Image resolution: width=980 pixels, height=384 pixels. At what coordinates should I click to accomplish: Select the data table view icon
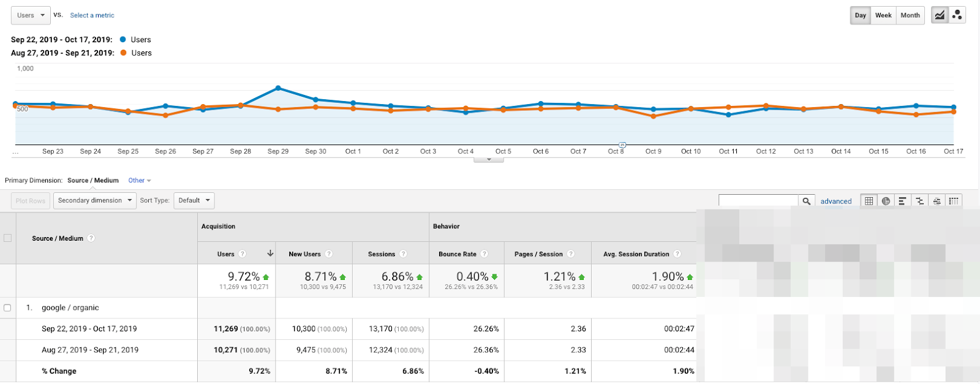[869, 201]
